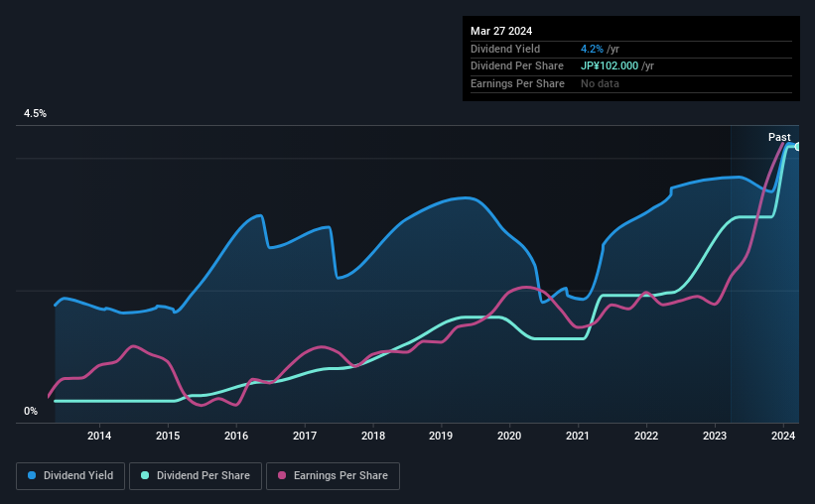Select the 2016 year label on axis
815x504 pixels.
pyautogui.click(x=236, y=436)
